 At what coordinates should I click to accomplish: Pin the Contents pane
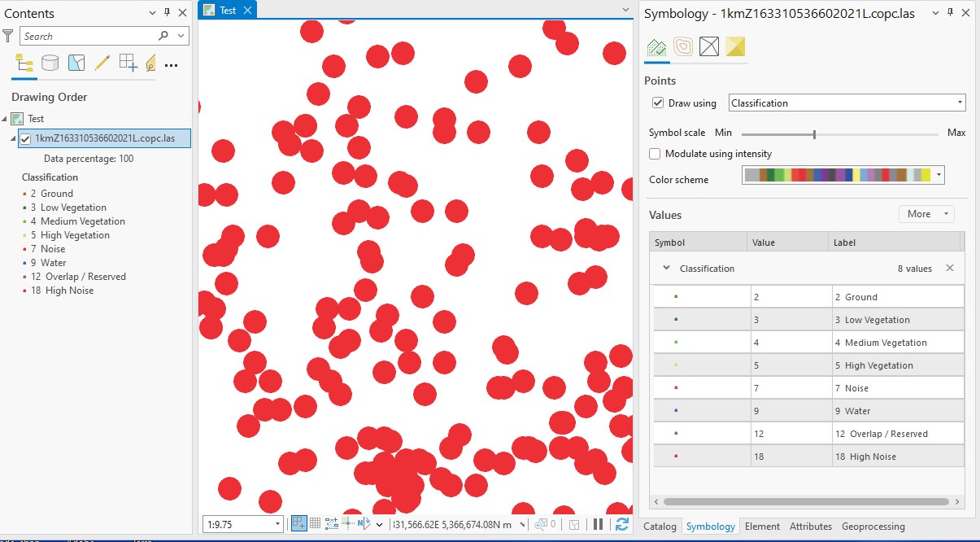pos(168,13)
